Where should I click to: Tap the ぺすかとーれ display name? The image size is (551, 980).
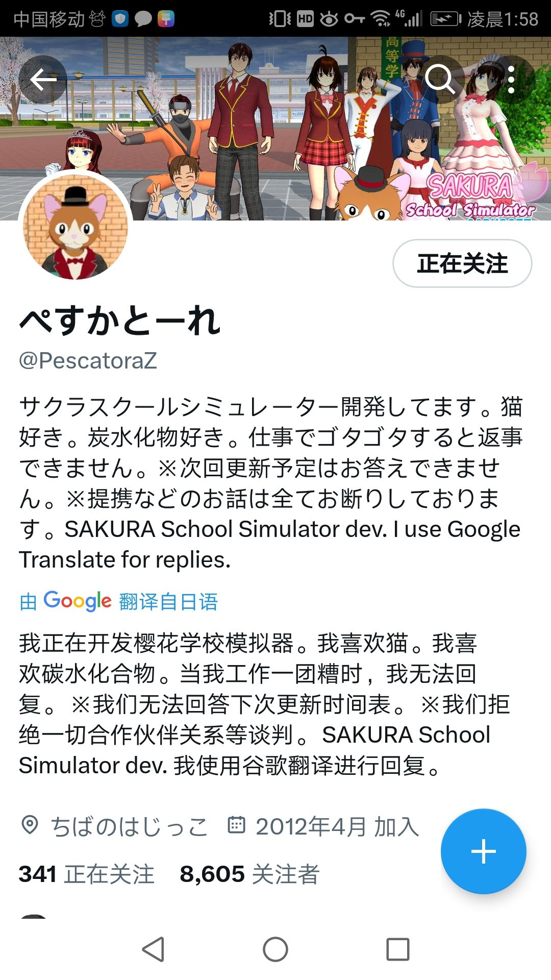120,321
